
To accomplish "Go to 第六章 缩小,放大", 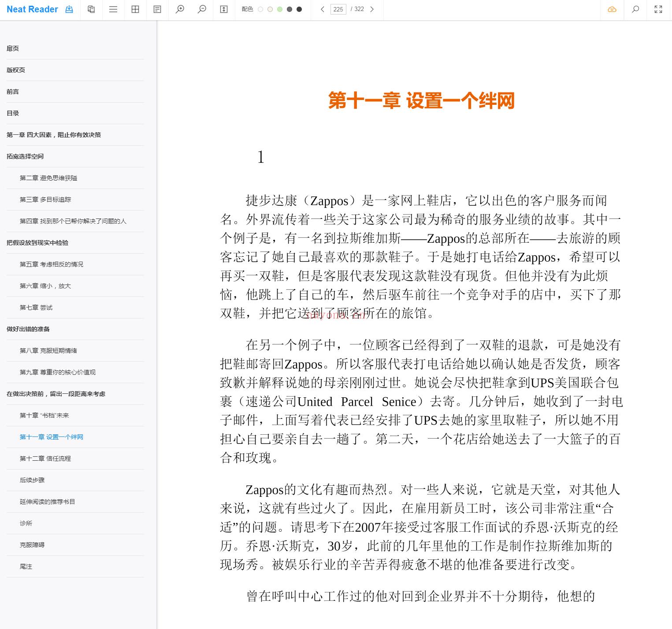I will [x=45, y=286].
